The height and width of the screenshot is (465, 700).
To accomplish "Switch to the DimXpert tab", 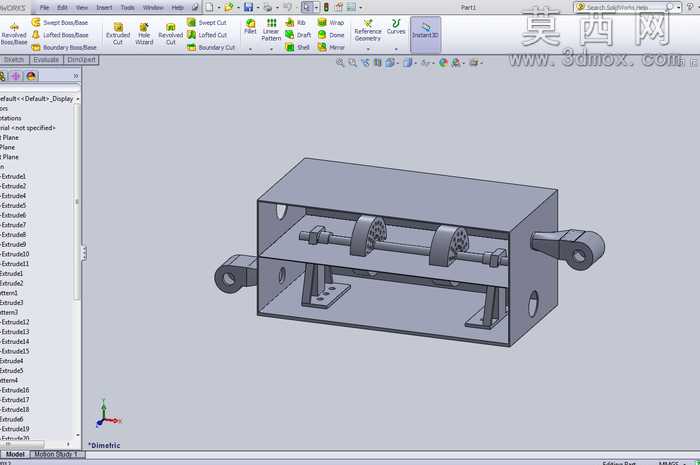I will point(82,60).
